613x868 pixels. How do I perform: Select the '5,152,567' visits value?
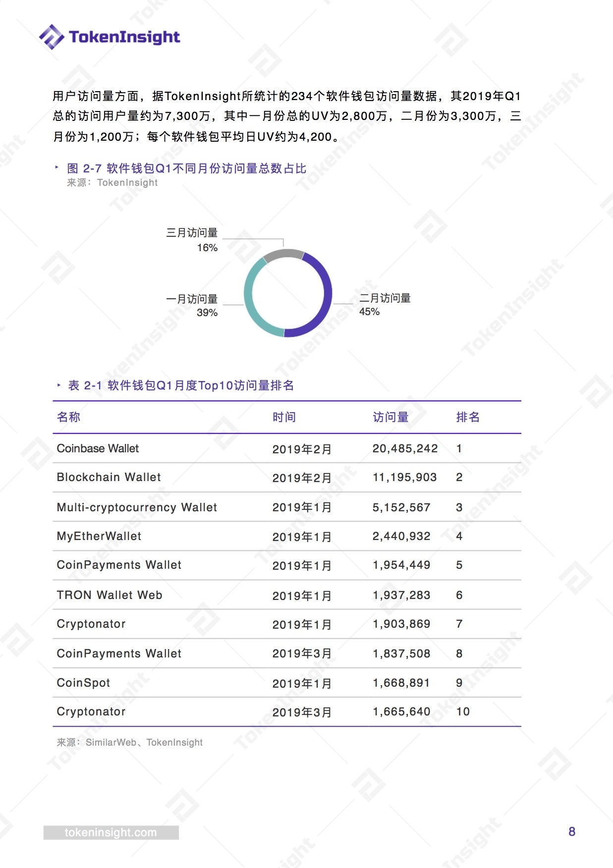401,507
